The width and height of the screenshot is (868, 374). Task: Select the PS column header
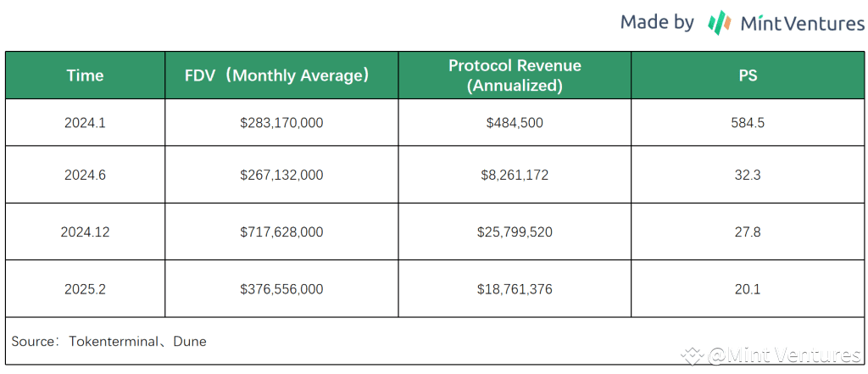748,75
